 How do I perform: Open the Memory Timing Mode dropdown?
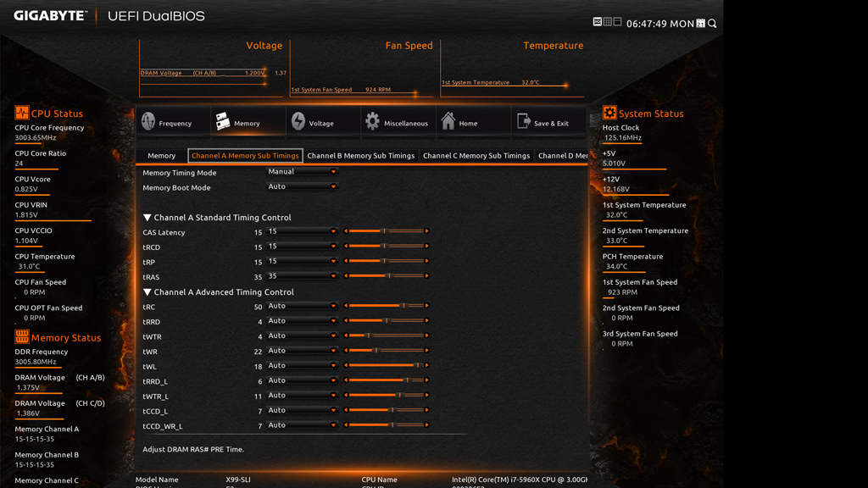click(303, 172)
